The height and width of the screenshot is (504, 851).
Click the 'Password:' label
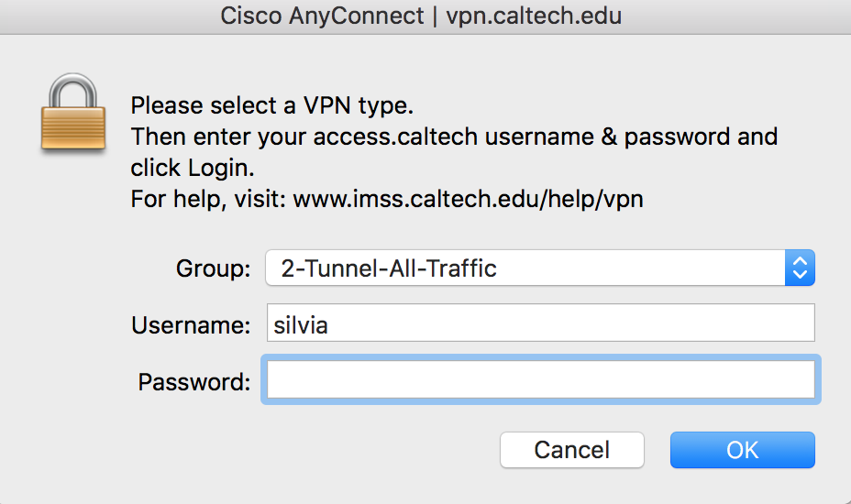point(193,381)
